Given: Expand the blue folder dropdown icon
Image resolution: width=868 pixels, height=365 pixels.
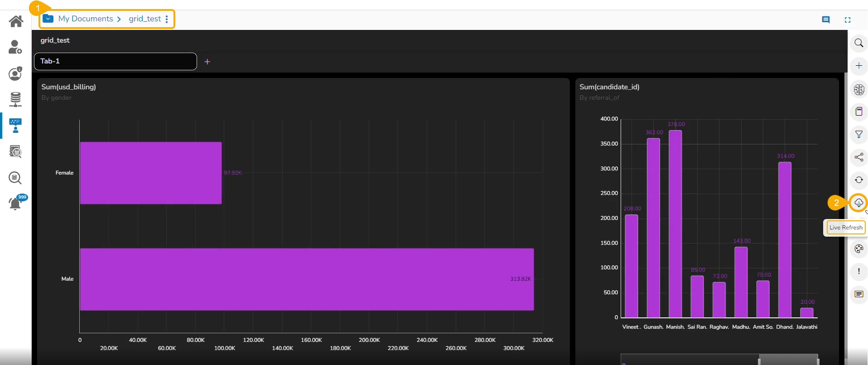Looking at the screenshot, I should pos(48,19).
